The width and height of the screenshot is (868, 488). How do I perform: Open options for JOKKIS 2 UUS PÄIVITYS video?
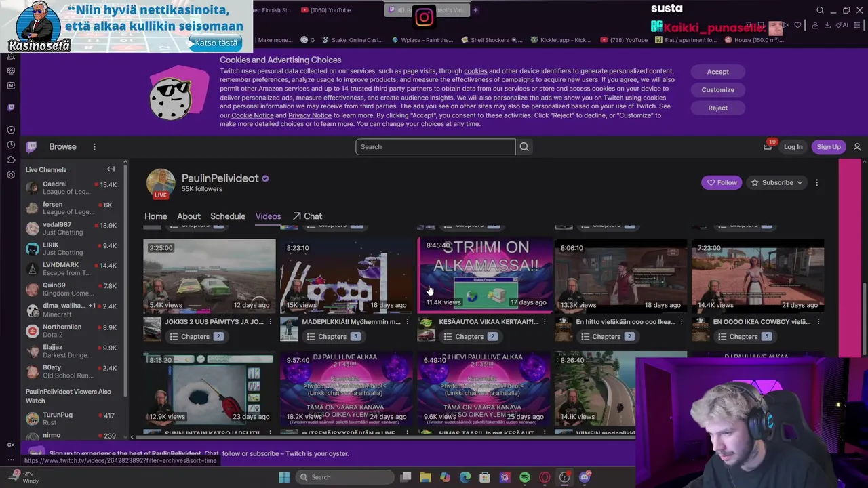270,322
